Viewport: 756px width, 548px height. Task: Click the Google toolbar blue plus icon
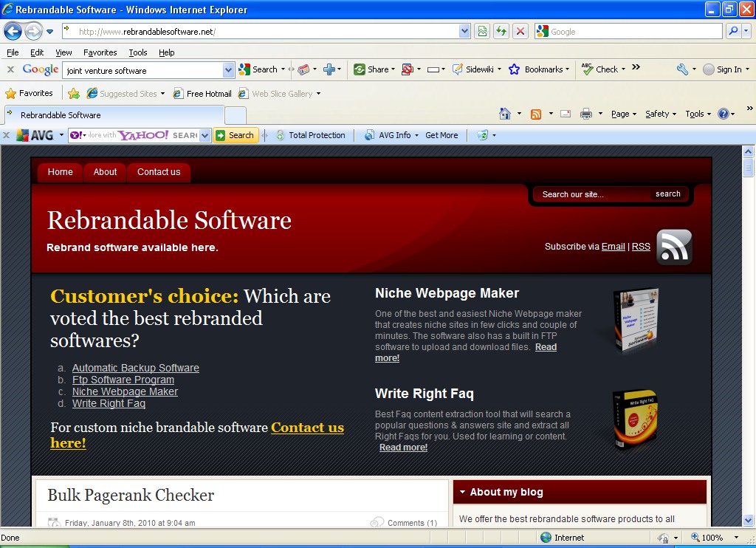[329, 69]
